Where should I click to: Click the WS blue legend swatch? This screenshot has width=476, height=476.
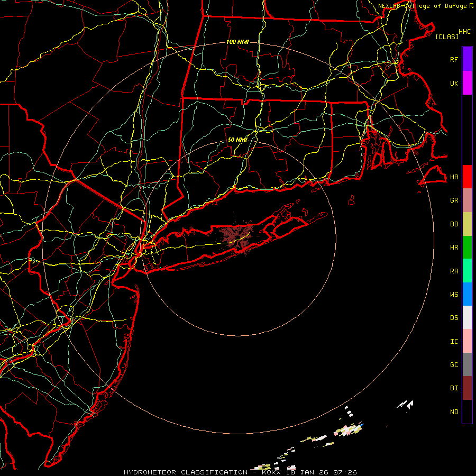click(467, 294)
